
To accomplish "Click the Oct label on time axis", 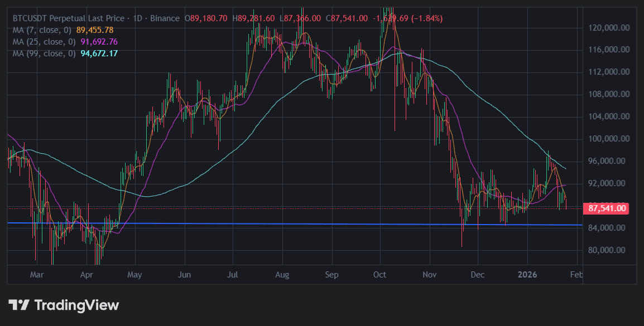I will pyautogui.click(x=380, y=274).
